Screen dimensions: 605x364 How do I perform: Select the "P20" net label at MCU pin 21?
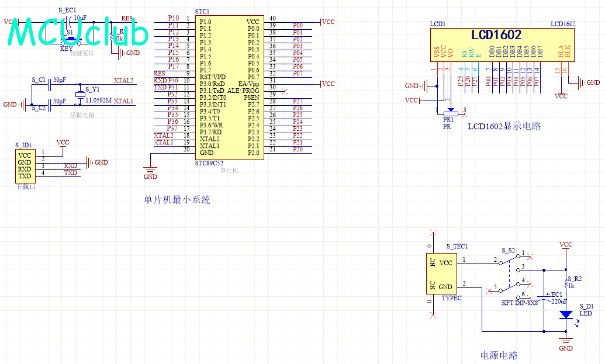[x=298, y=149]
